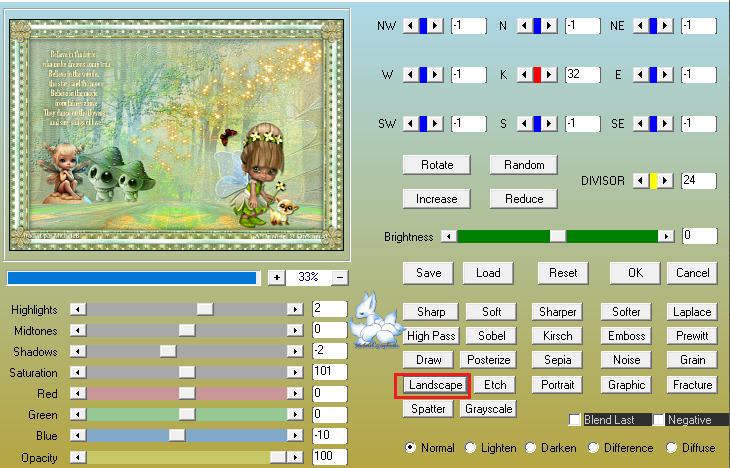The image size is (730, 468).
Task: Apply the Emboss preset
Action: pos(626,336)
